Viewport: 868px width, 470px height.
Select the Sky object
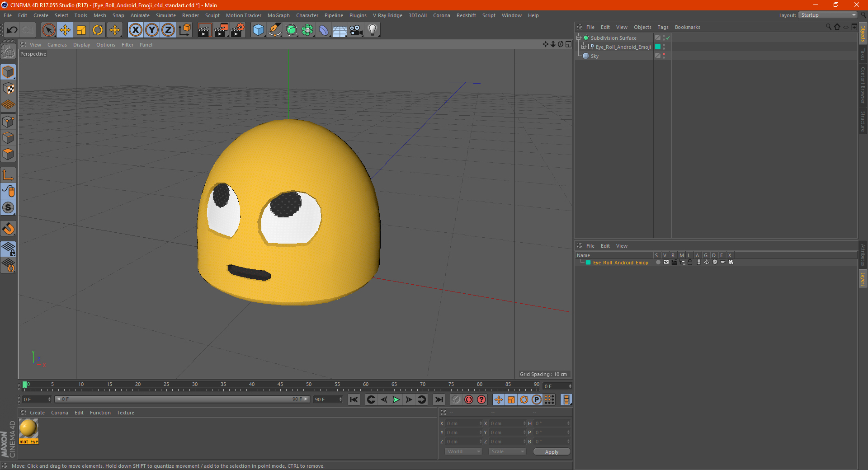[594, 56]
